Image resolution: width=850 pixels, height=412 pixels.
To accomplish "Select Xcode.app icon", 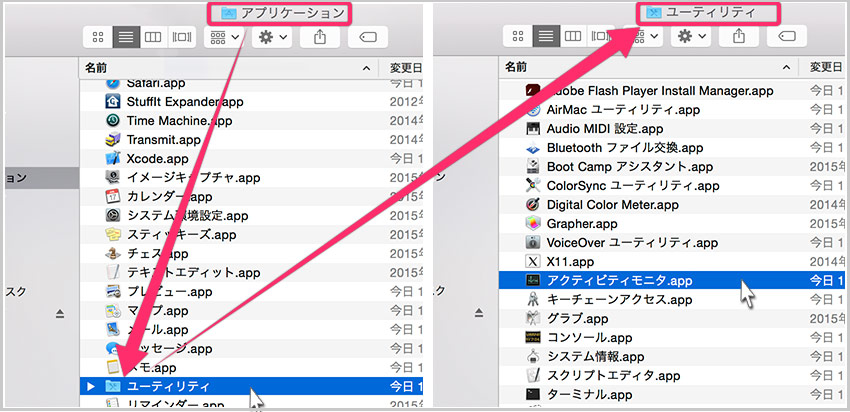I will point(112,158).
